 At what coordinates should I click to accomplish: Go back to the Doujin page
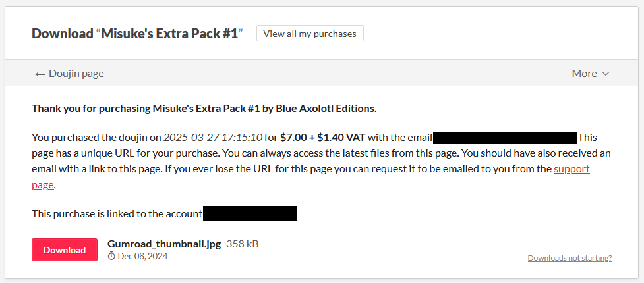tap(69, 74)
